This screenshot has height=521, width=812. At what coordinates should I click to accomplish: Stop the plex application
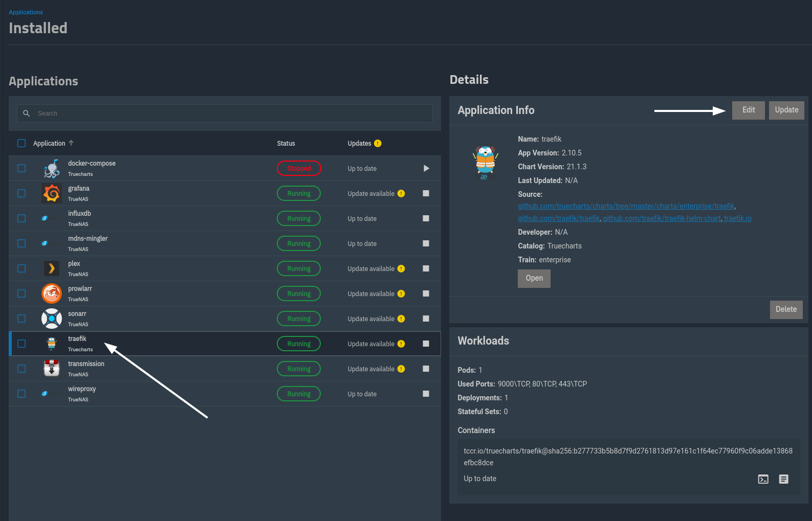click(x=426, y=268)
